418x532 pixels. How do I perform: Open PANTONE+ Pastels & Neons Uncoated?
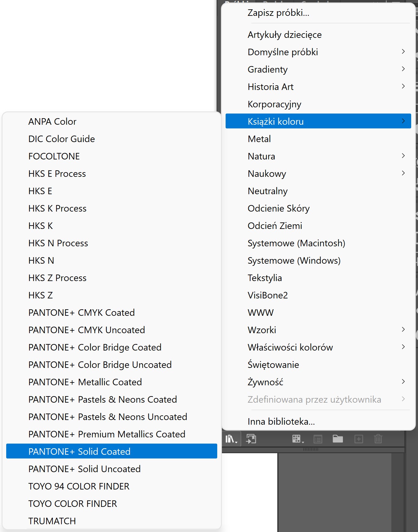coord(112,417)
